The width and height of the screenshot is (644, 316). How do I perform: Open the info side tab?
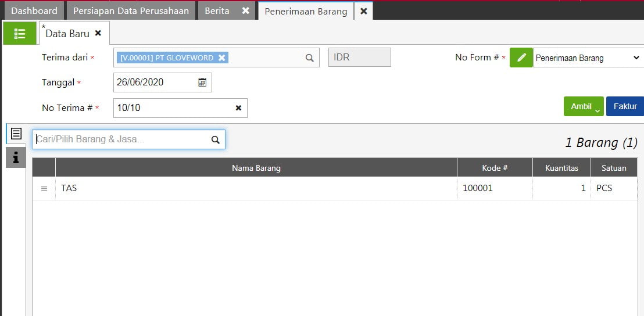pos(16,157)
